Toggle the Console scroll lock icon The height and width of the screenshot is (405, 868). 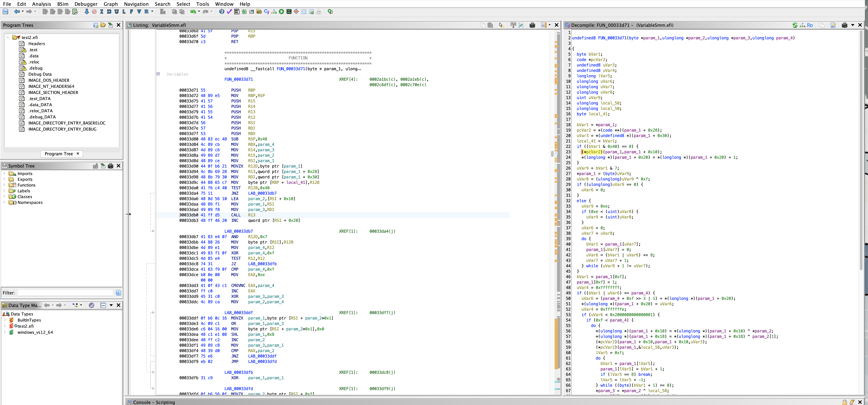(844, 402)
